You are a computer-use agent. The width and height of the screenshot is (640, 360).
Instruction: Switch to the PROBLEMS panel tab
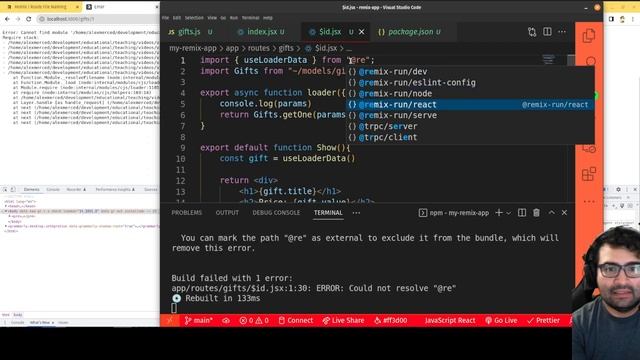(x=187, y=213)
